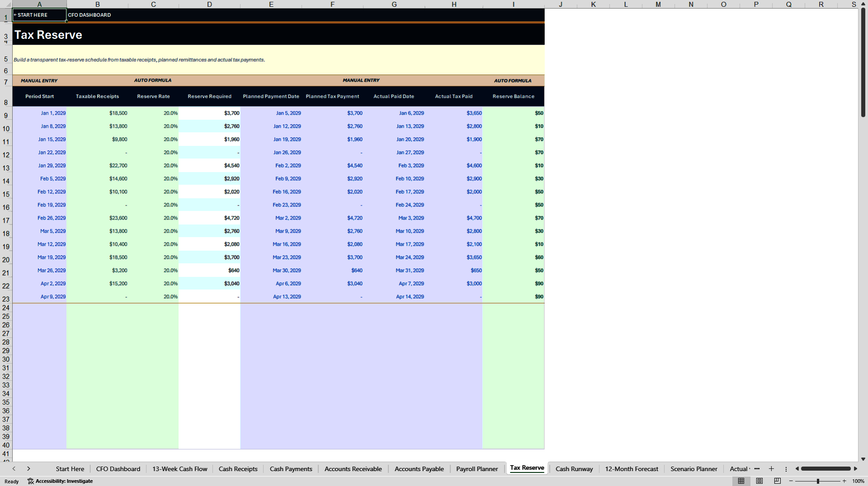Image resolution: width=868 pixels, height=486 pixels.
Task: Select column I header
Action: [x=513, y=4]
